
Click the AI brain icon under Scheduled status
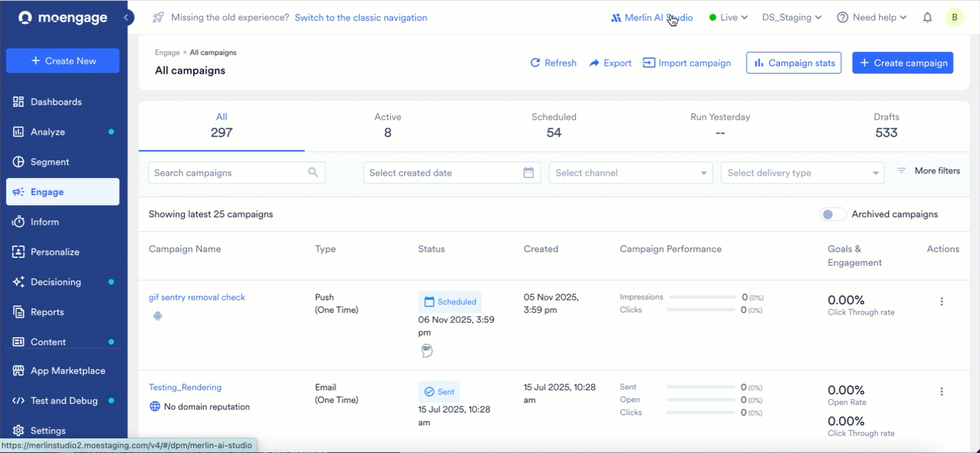[x=427, y=351]
